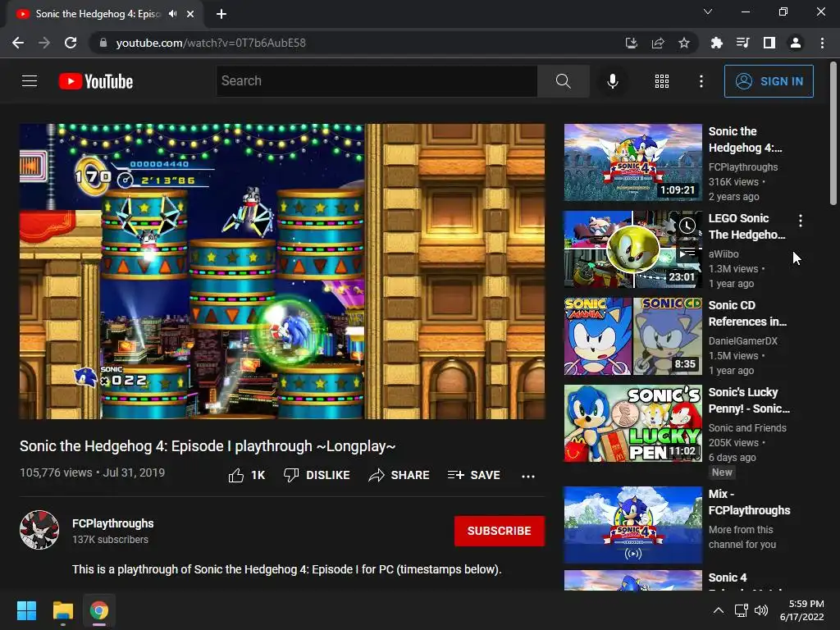Open LEGO Sonic The Hedgehog video title

coord(746,226)
